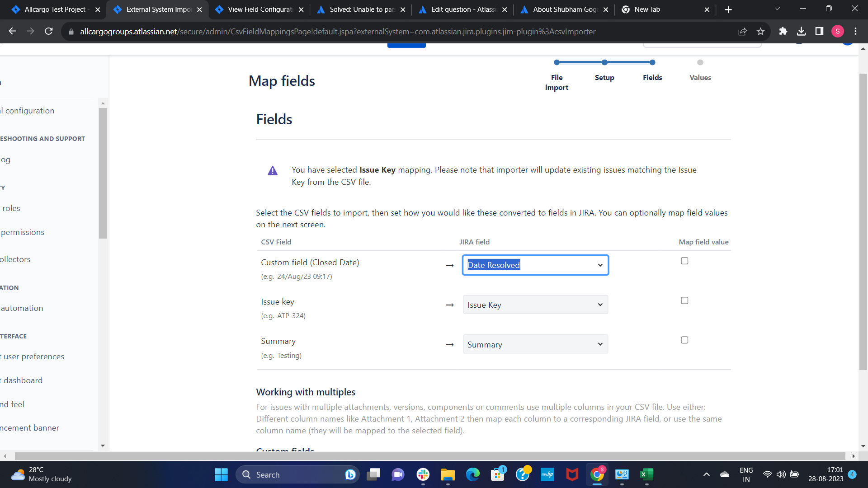The height and width of the screenshot is (488, 868).
Task: Open the Chrome extensions puzzle icon
Action: [783, 31]
